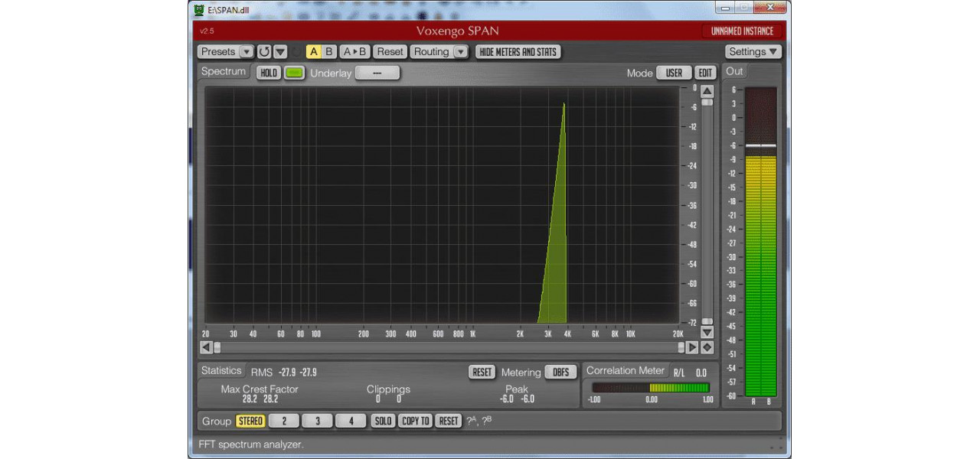Click the frequency scroll left arrow
Screen dimensions: 980x459
tap(206, 347)
